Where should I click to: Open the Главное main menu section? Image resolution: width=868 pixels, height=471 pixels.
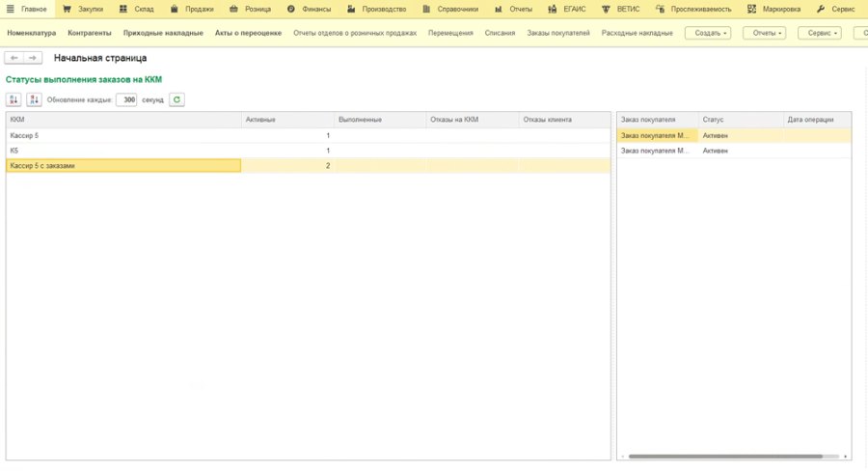[x=26, y=9]
